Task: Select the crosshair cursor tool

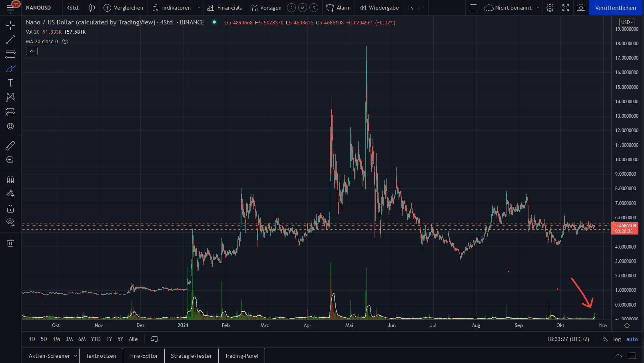Action: (x=10, y=26)
